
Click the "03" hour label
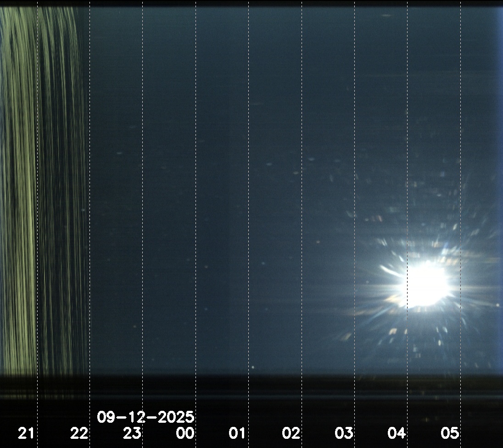pyautogui.click(x=344, y=433)
